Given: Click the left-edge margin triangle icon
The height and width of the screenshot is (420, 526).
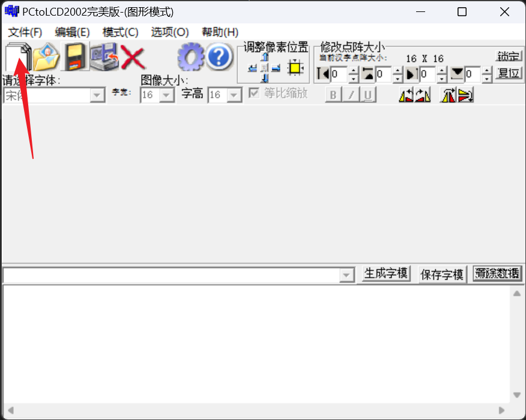Looking at the screenshot, I should [x=323, y=74].
